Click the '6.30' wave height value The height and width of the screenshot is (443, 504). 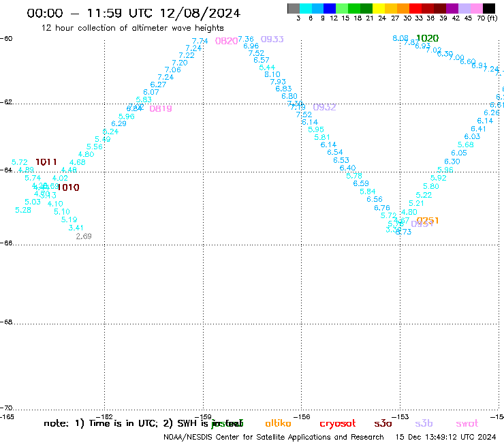coord(452,162)
